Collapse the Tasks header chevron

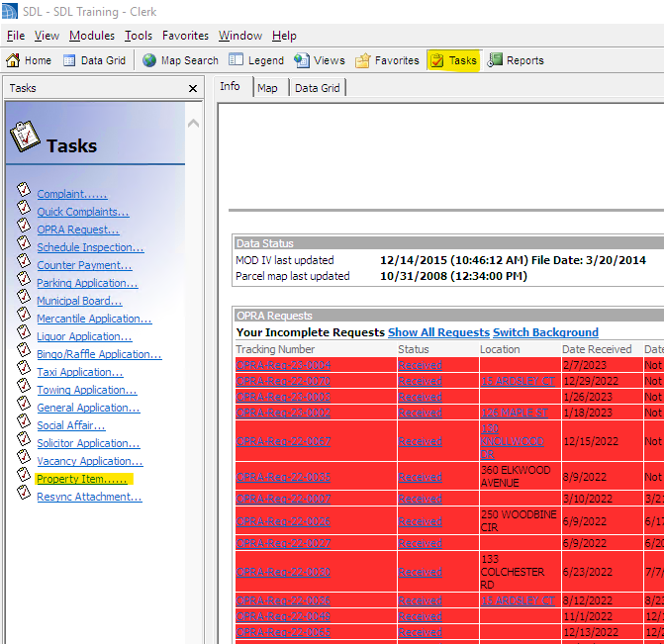coord(194,124)
